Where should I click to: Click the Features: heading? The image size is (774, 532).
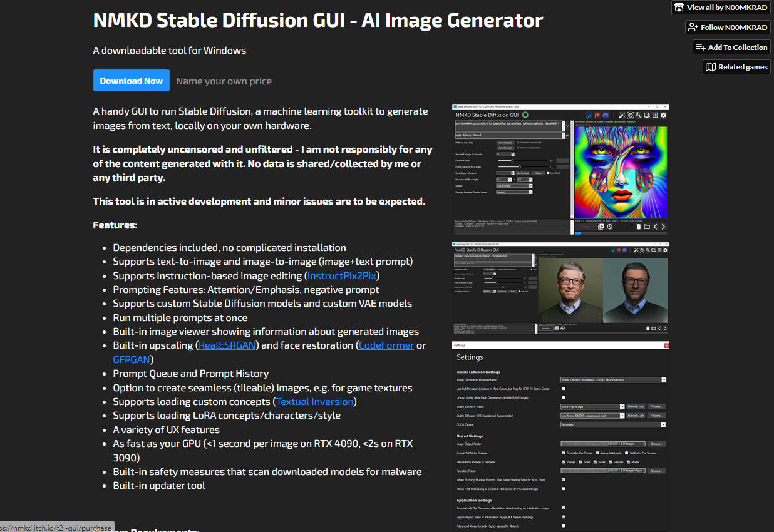[x=115, y=225]
